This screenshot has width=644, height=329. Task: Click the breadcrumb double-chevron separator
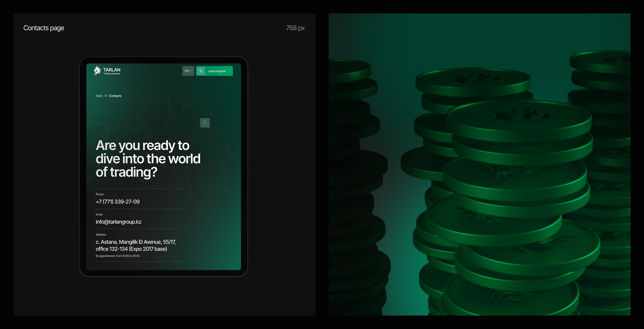(106, 96)
